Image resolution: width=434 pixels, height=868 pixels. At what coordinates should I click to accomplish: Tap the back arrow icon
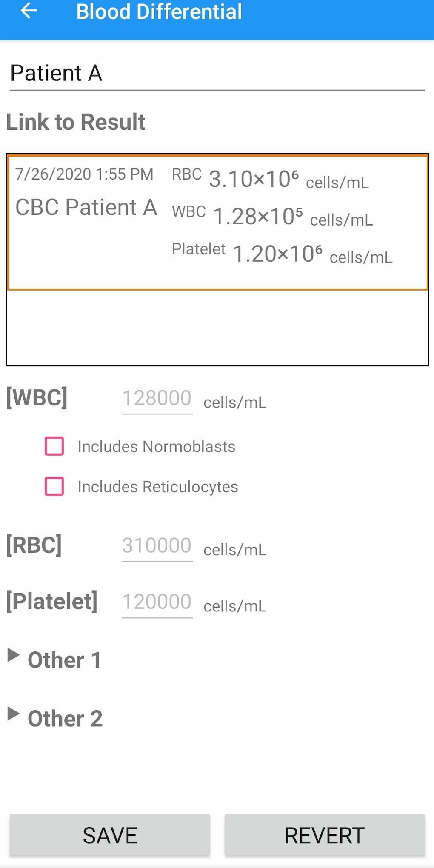click(29, 11)
